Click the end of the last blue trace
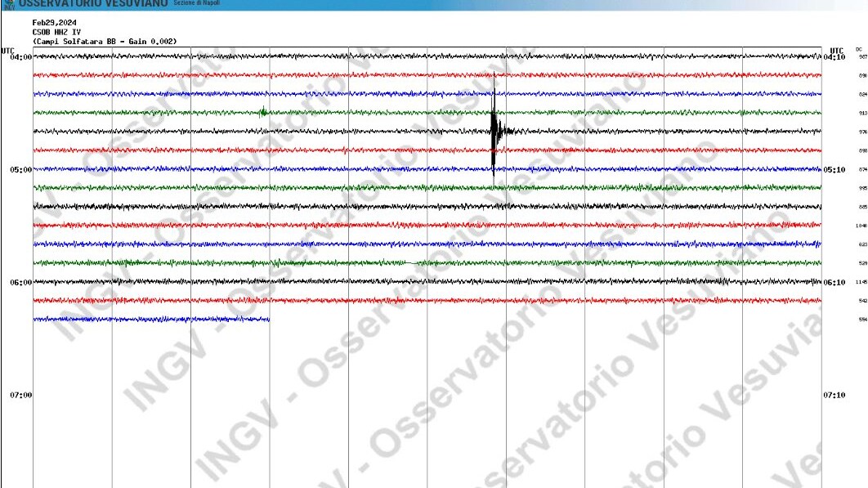Screen dimensions: 868x488 269,319
